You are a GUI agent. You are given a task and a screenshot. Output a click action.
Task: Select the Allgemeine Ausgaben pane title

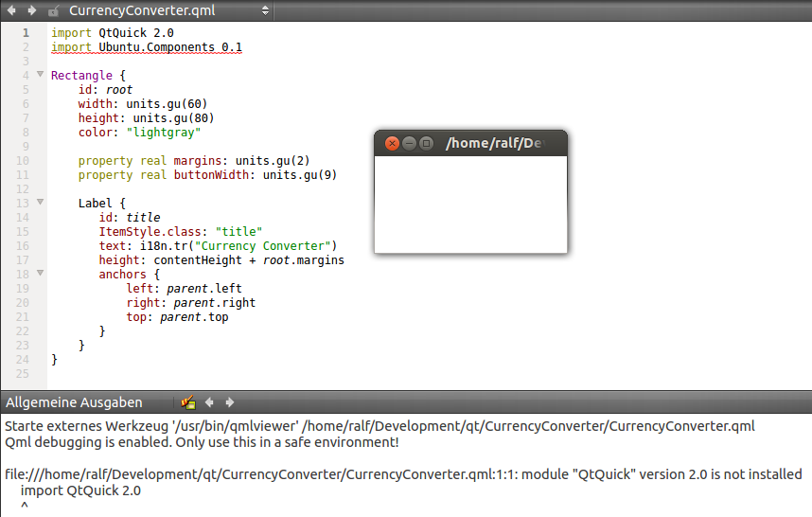point(74,402)
